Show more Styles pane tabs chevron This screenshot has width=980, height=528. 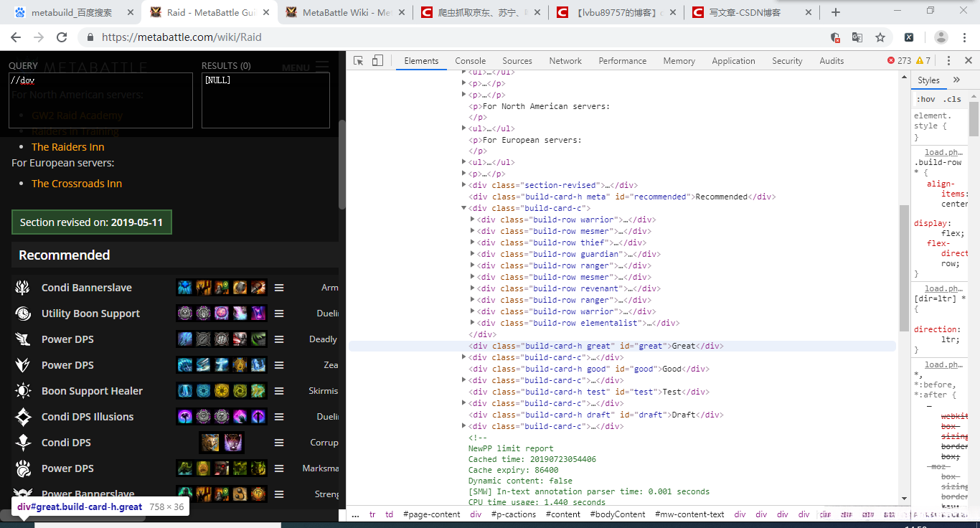pyautogui.click(x=956, y=80)
